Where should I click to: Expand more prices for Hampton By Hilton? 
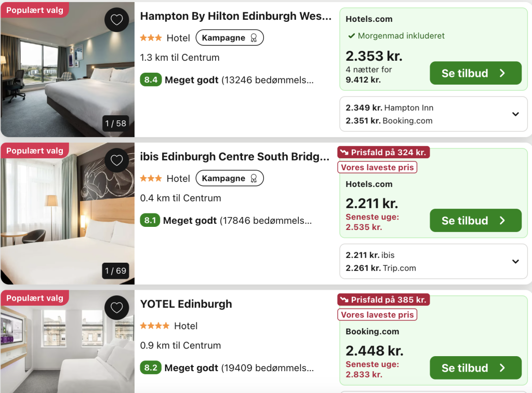pyautogui.click(x=515, y=114)
